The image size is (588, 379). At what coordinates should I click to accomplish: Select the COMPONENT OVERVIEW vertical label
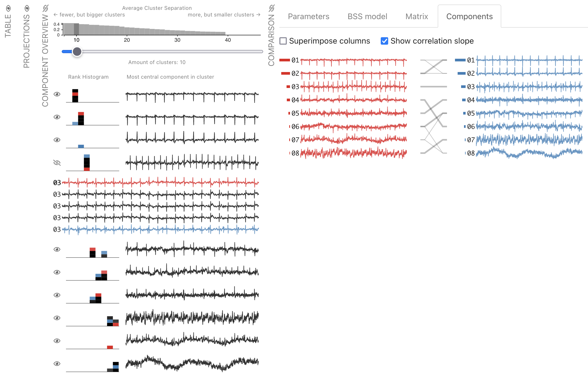pyautogui.click(x=45, y=61)
